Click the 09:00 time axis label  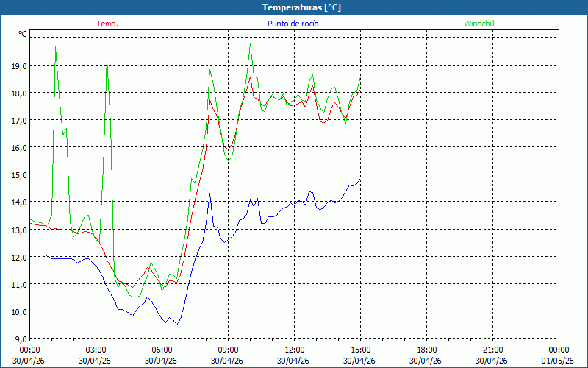click(x=229, y=350)
